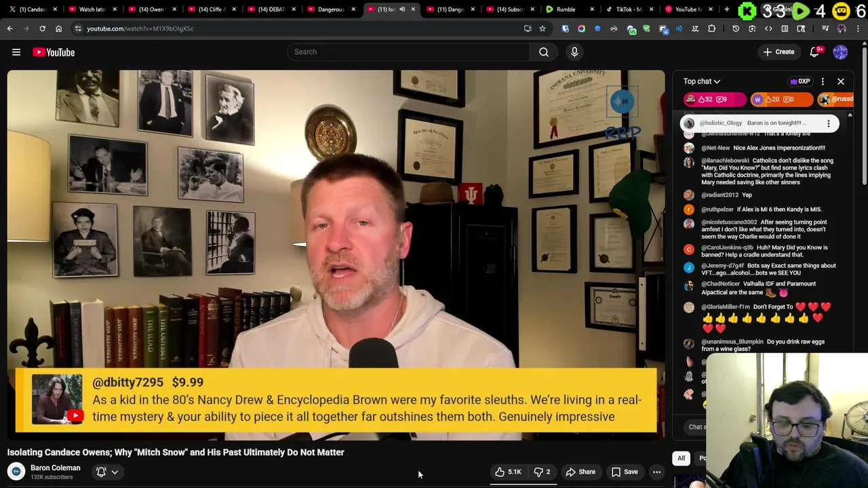This screenshot has height=488, width=868.
Task: Click the Save button
Action: point(625,472)
